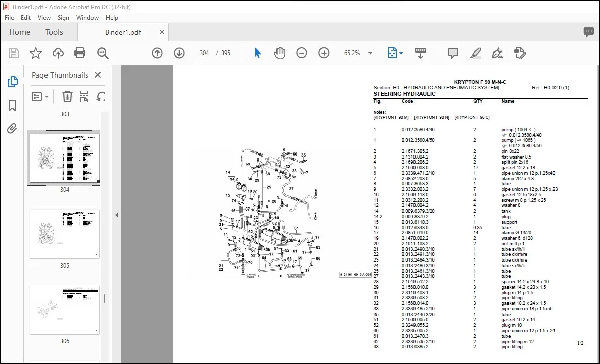Image resolution: width=600 pixels, height=364 pixels.
Task: Click the Save file floppy icon
Action: (13, 53)
